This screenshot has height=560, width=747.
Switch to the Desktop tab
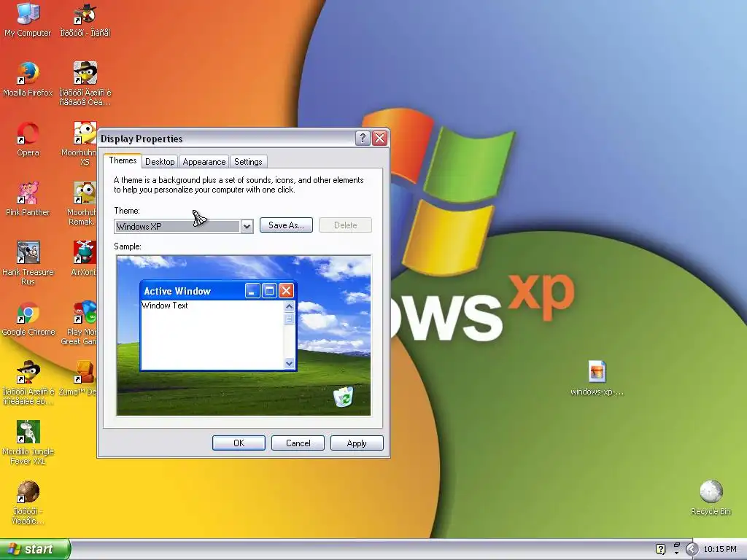click(x=160, y=162)
